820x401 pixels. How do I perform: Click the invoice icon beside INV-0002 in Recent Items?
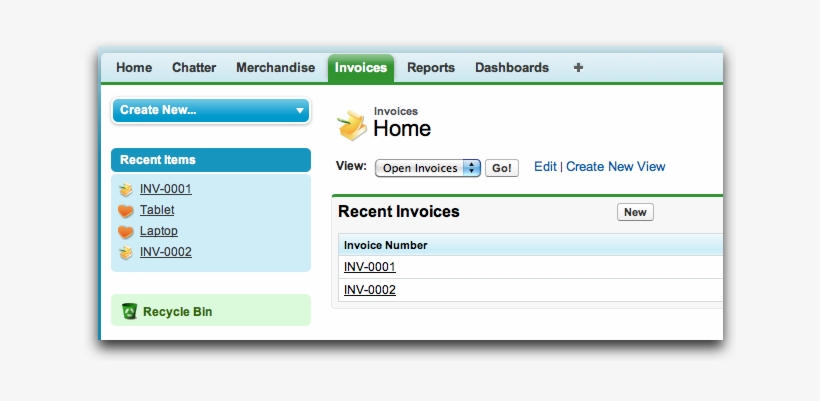point(126,252)
